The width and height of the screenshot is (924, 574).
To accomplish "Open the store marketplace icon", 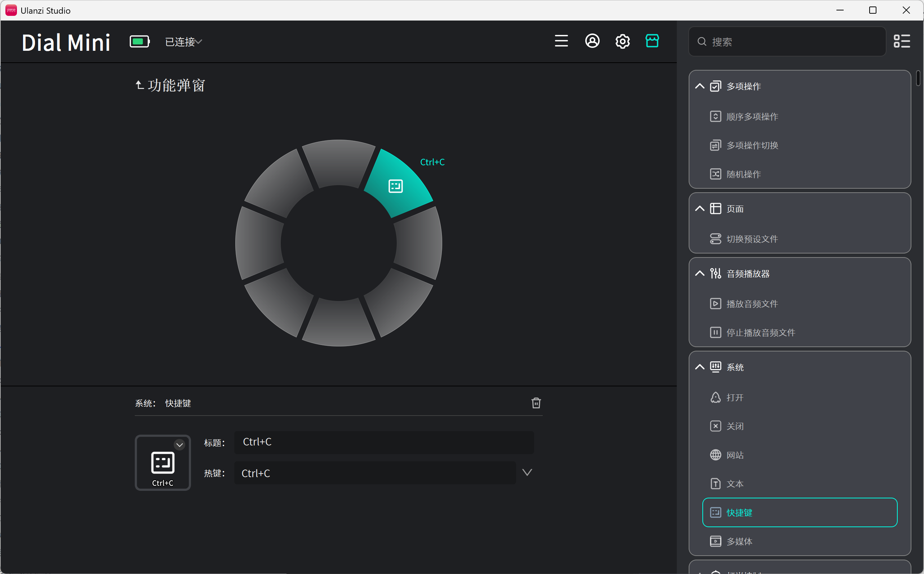I will click(652, 41).
